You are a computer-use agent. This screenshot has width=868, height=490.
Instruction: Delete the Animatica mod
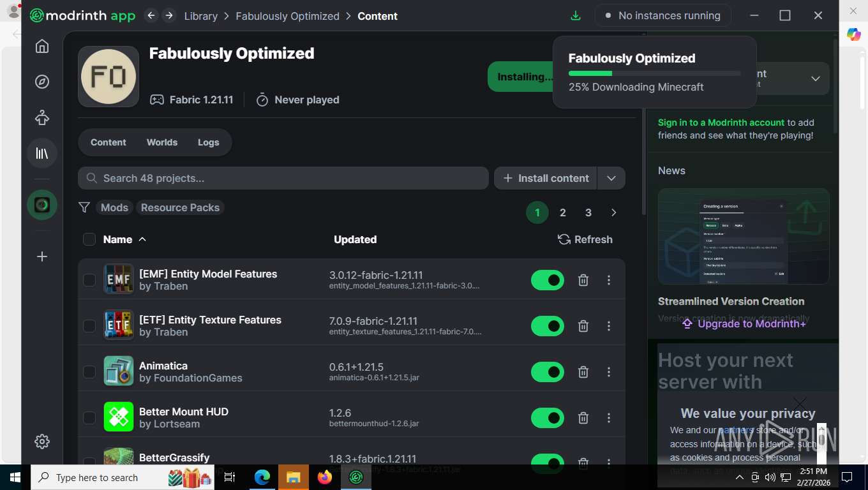tap(583, 372)
